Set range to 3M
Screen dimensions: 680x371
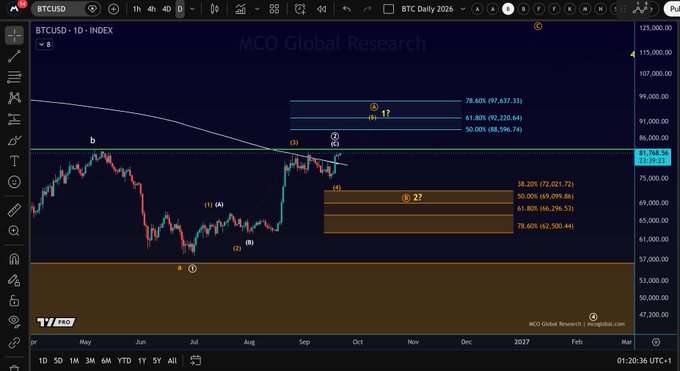90,361
